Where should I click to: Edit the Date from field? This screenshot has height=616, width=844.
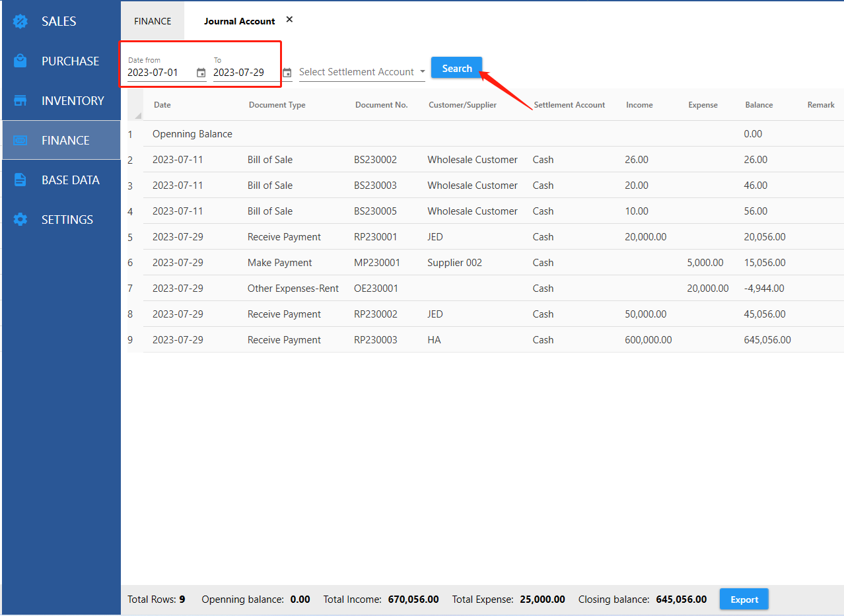click(158, 73)
